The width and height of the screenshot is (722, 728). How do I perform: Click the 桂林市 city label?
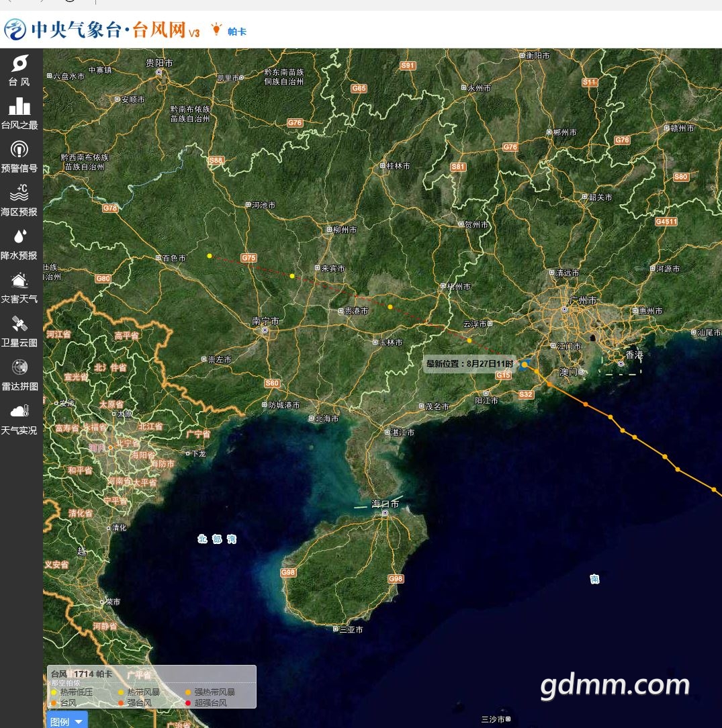tap(398, 166)
